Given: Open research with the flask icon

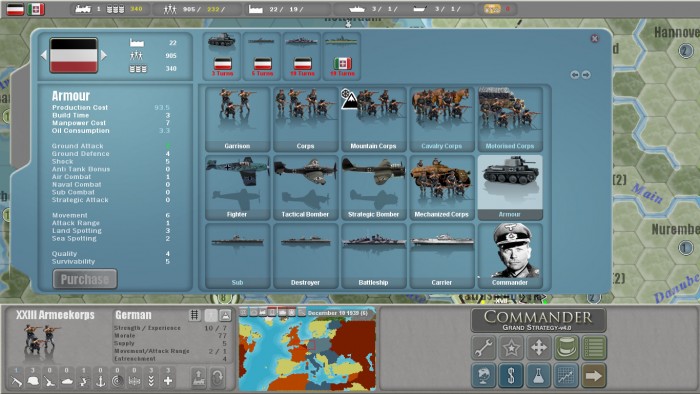Looking at the screenshot, I should tap(539, 375).
